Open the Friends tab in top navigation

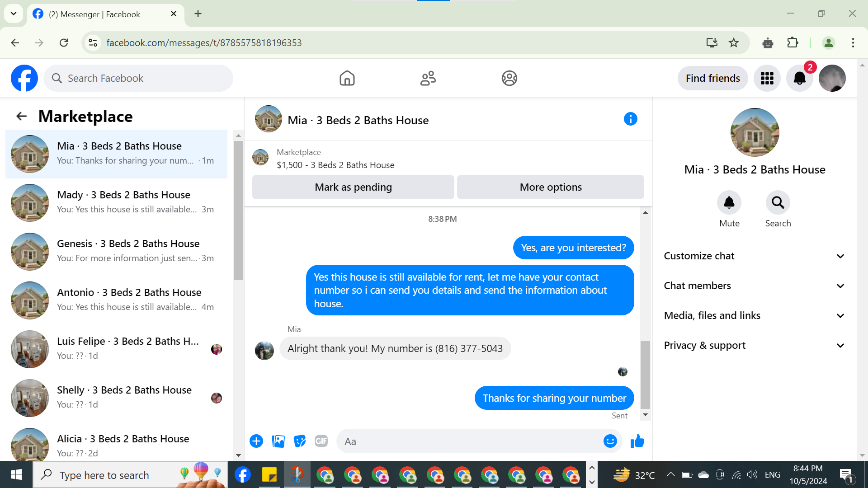428,78
